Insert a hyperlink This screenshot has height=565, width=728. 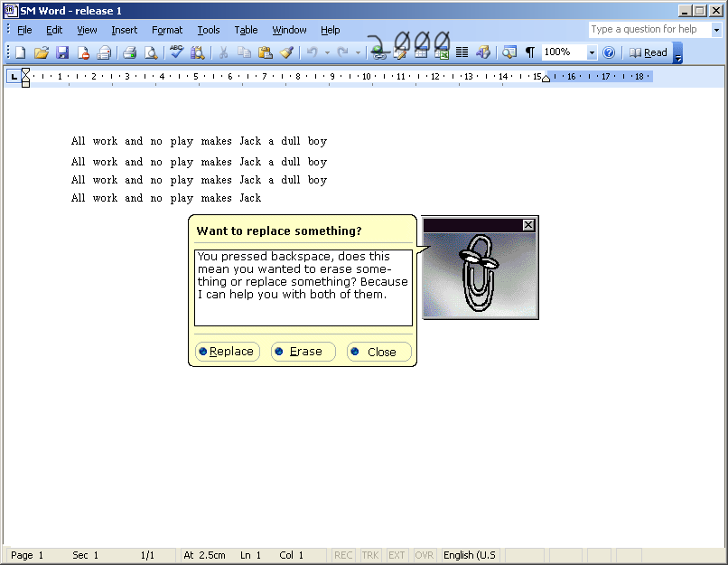378,52
